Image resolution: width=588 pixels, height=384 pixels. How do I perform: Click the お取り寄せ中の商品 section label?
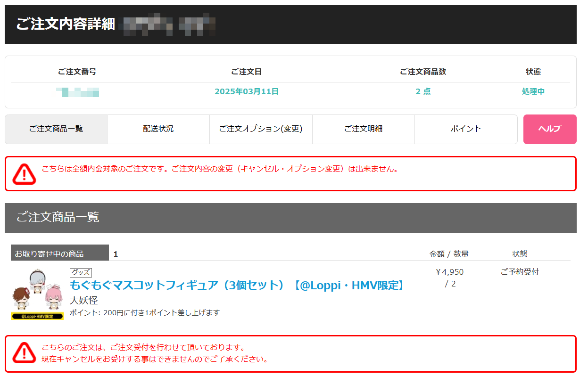60,253
